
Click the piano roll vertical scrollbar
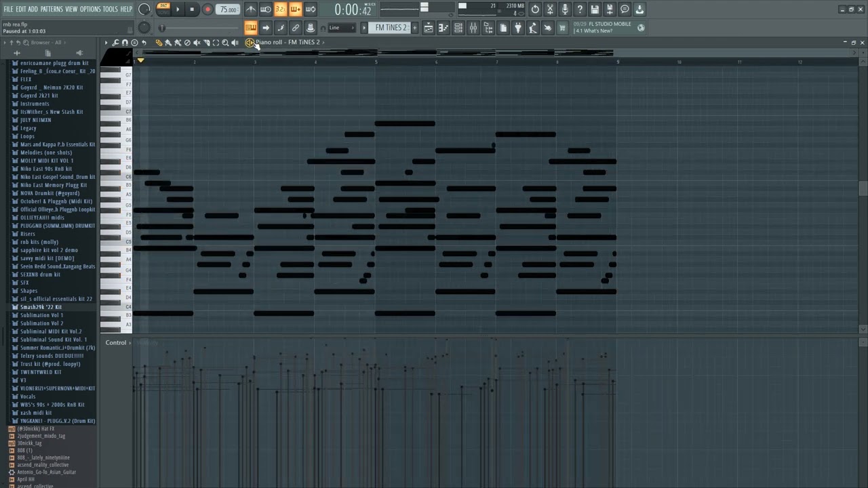863,188
